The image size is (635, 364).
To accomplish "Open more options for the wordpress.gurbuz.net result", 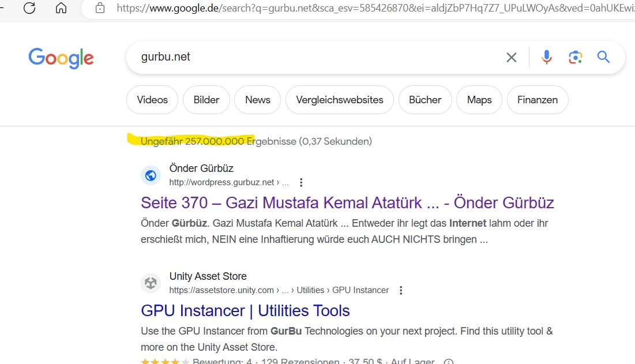I will click(301, 183).
